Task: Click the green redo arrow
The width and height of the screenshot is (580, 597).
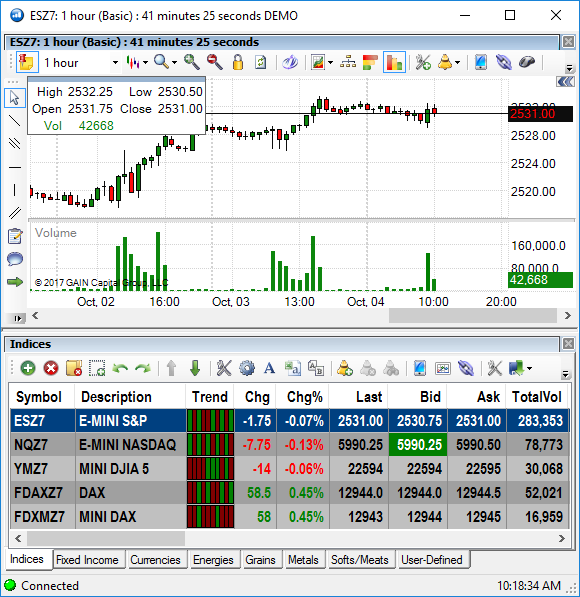Action: click(x=143, y=368)
